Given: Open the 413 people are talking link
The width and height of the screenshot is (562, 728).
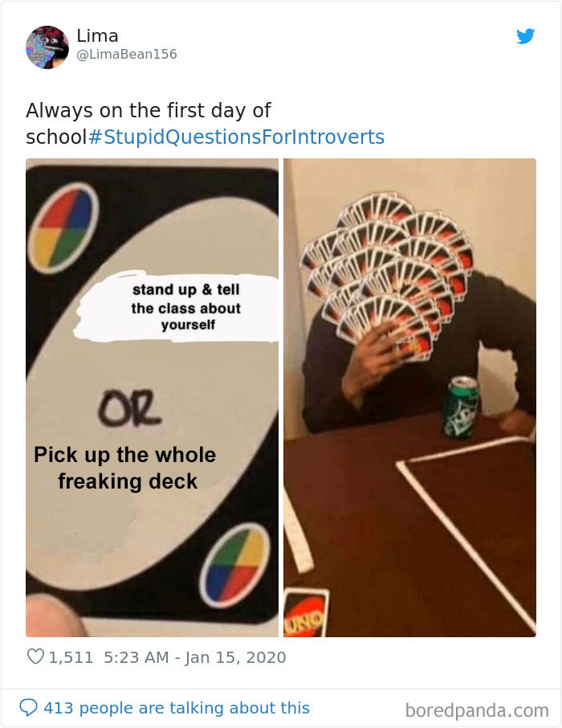Looking at the screenshot, I should [x=177, y=708].
